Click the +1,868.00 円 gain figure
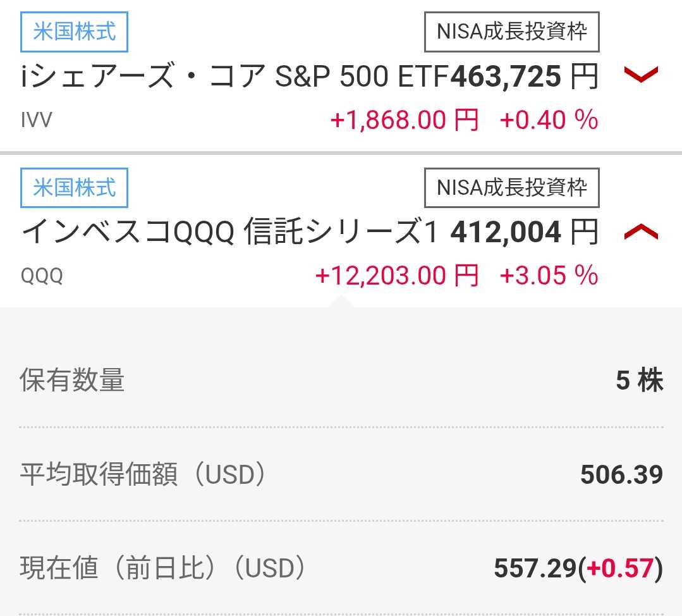Screen dimensions: 682x616 405,120
